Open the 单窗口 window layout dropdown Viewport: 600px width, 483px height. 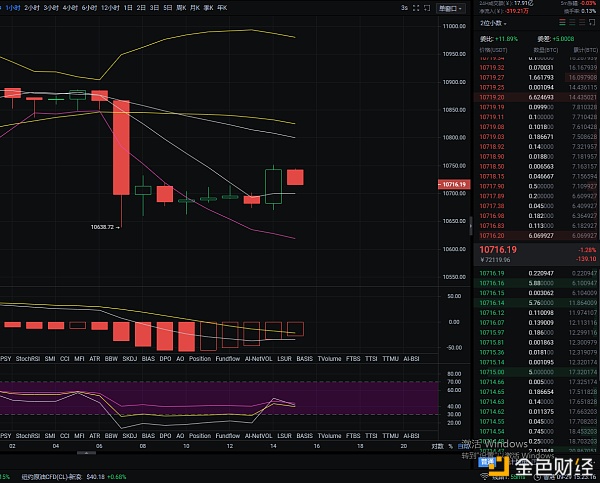coord(450,8)
